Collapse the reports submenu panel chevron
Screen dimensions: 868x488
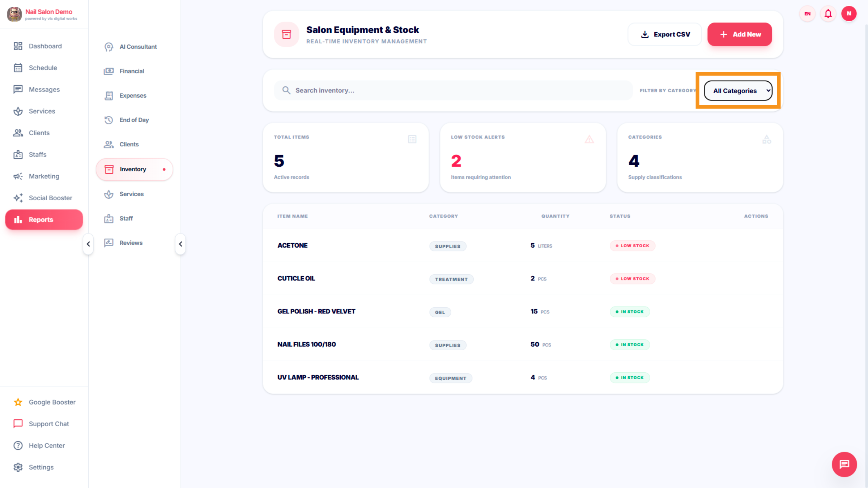point(180,244)
